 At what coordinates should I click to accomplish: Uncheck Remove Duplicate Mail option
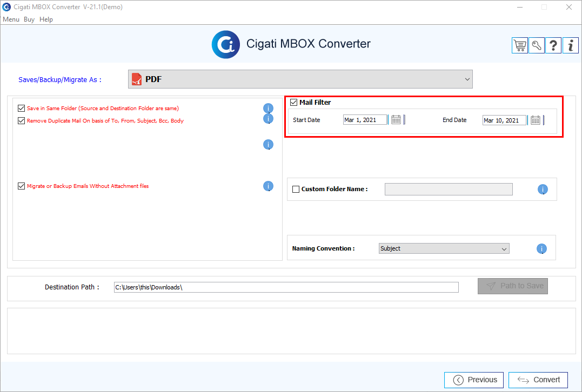click(x=21, y=120)
